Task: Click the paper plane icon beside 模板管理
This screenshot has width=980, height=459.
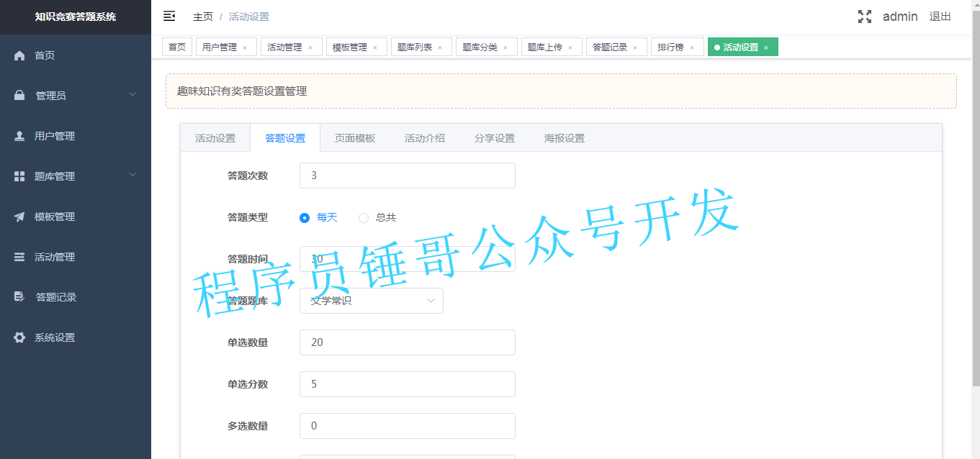Action: click(19, 217)
